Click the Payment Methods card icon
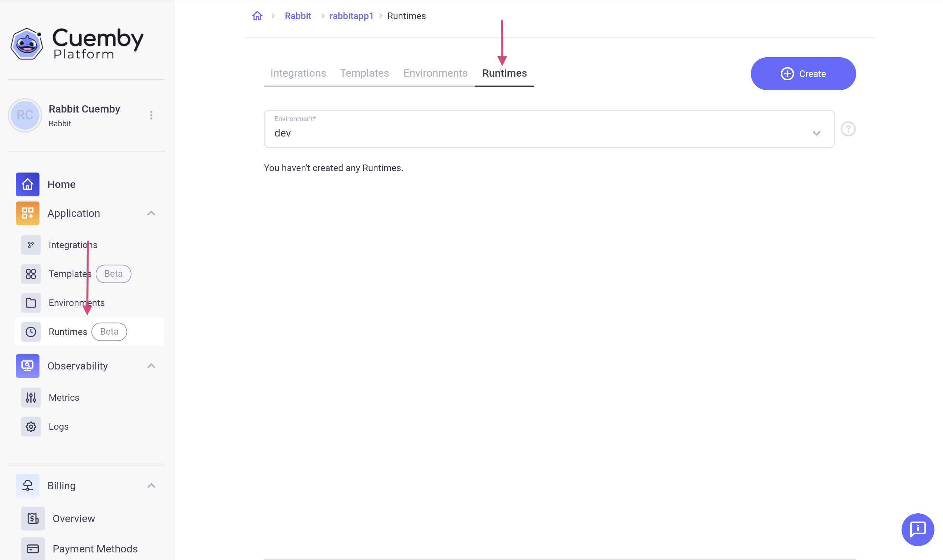 coord(33,549)
